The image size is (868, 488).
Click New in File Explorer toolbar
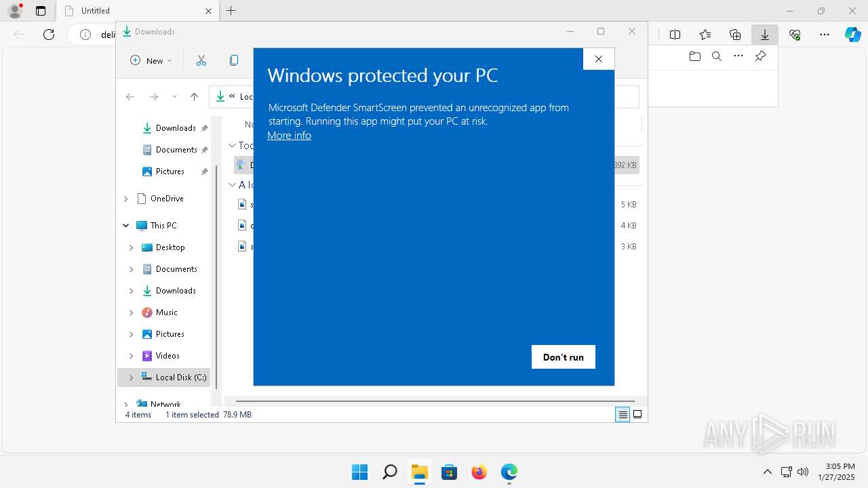click(x=151, y=60)
